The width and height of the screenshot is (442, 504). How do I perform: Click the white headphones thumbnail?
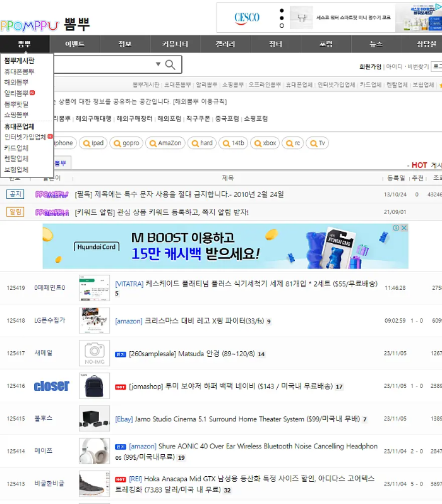tap(94, 452)
